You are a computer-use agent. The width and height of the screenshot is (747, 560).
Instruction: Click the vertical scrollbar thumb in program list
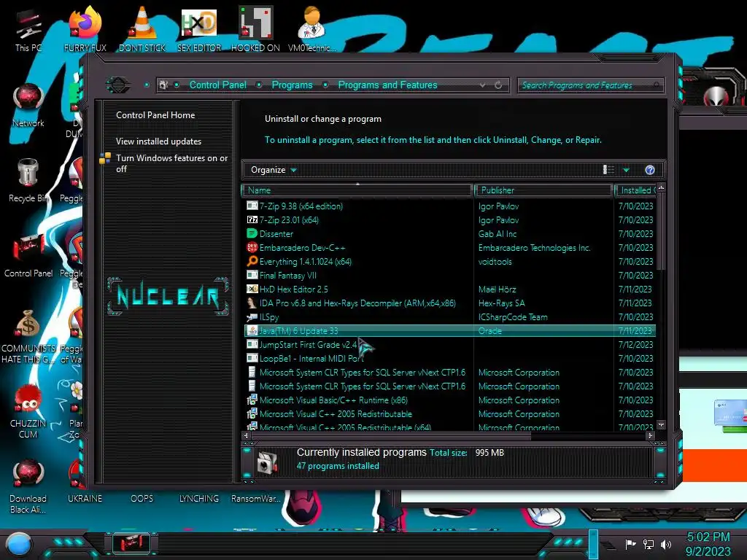click(661, 233)
